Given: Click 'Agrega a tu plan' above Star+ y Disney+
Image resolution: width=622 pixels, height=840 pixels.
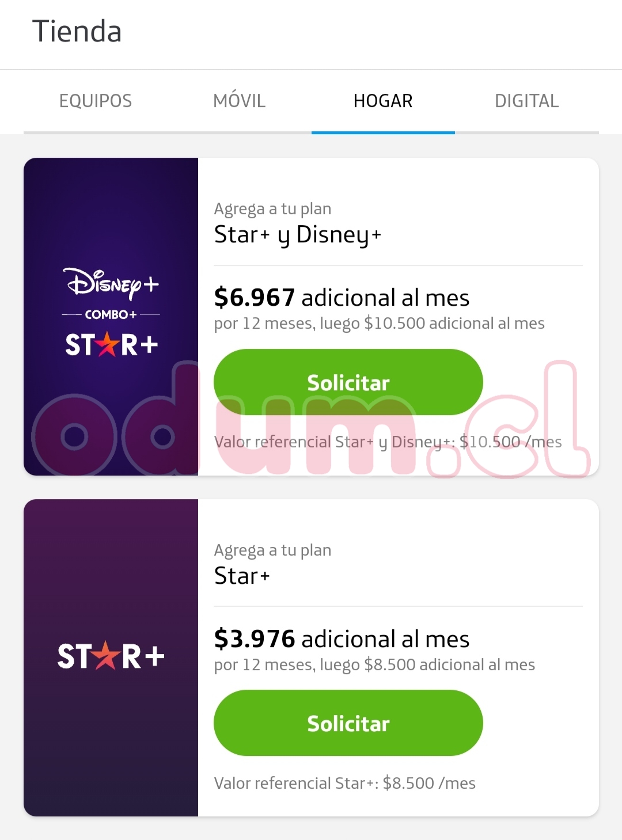Looking at the screenshot, I should click(x=272, y=208).
